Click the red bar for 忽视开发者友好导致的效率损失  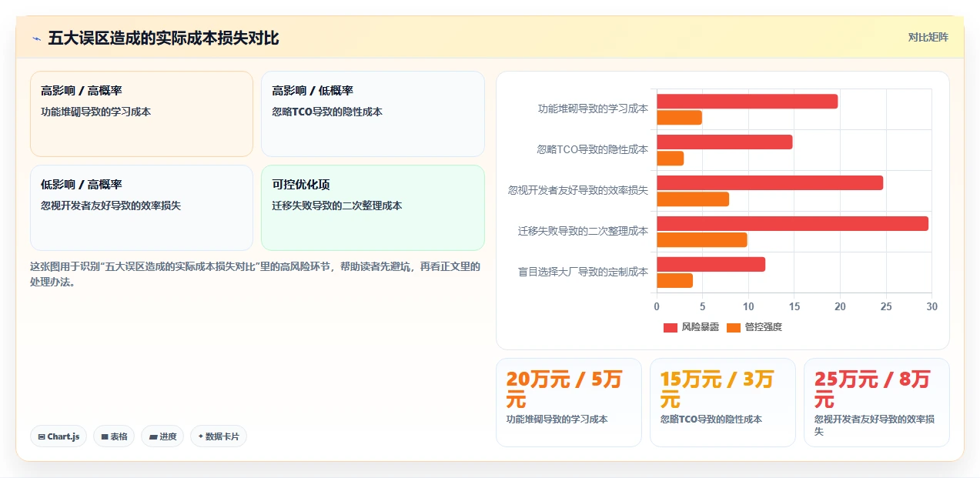[x=770, y=183]
